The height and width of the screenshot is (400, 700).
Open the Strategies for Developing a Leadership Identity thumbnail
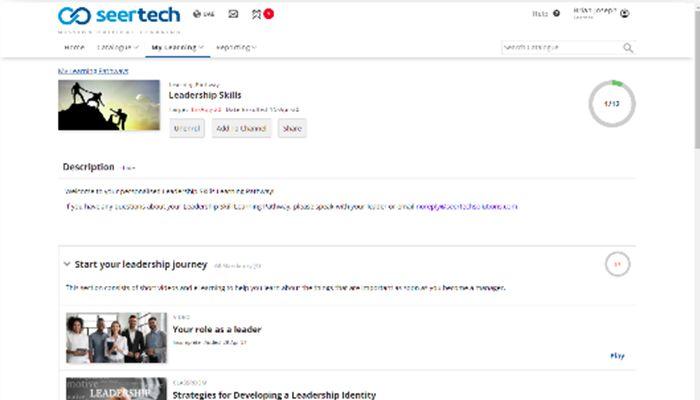[117, 389]
